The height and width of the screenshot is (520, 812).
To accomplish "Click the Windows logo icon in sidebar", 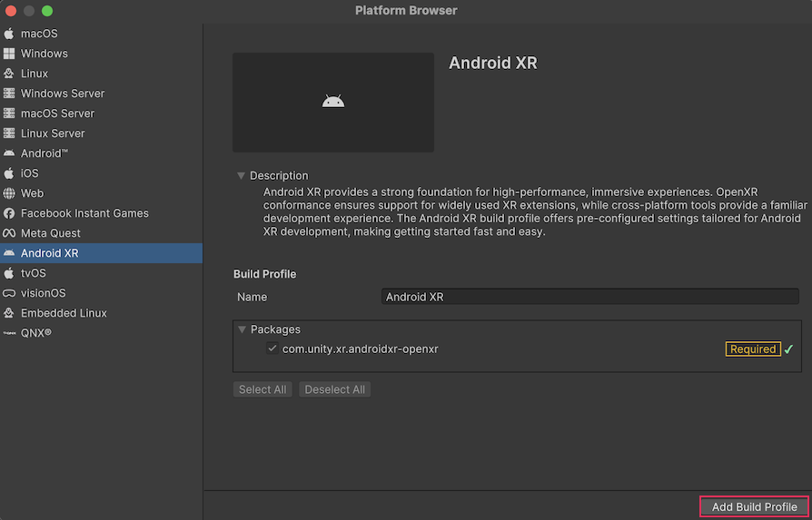I will pos(9,54).
